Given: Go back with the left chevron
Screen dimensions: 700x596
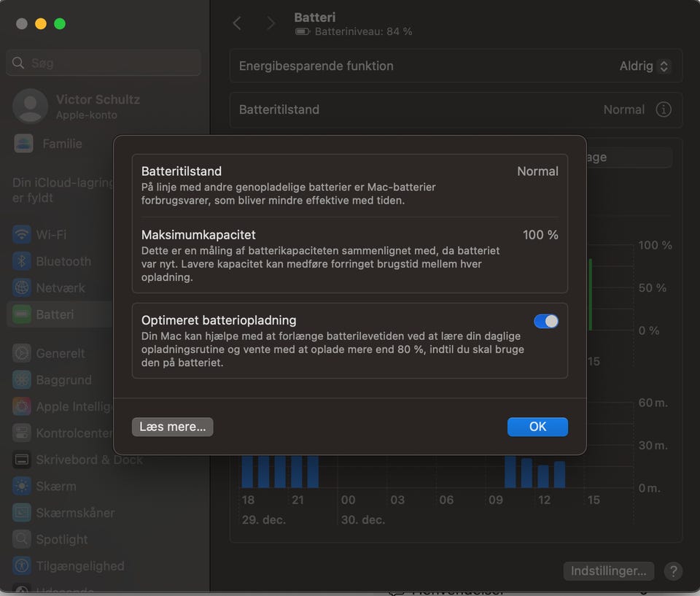Looking at the screenshot, I should pyautogui.click(x=237, y=23).
